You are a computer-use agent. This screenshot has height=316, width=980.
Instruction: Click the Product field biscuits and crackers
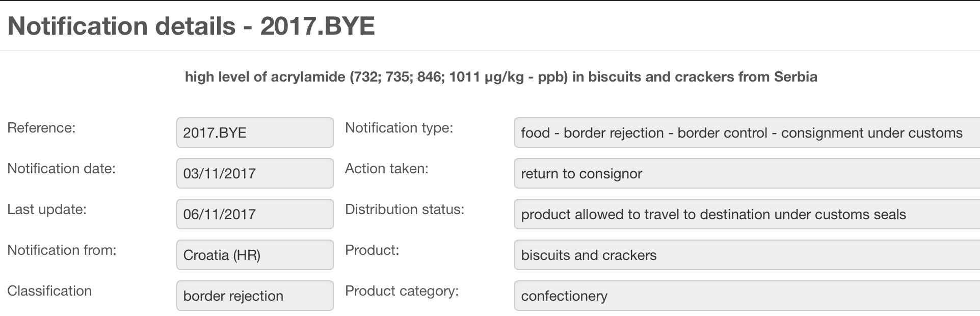coord(747,255)
